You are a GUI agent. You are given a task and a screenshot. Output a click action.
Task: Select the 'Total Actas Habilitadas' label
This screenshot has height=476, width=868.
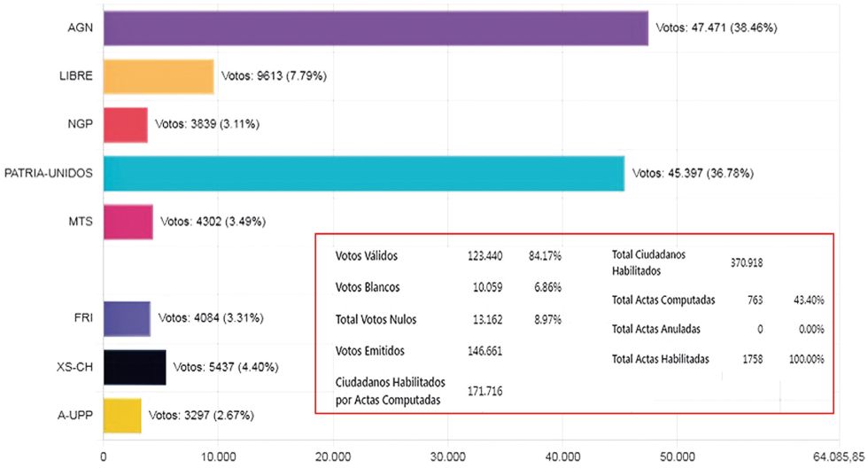point(664,359)
